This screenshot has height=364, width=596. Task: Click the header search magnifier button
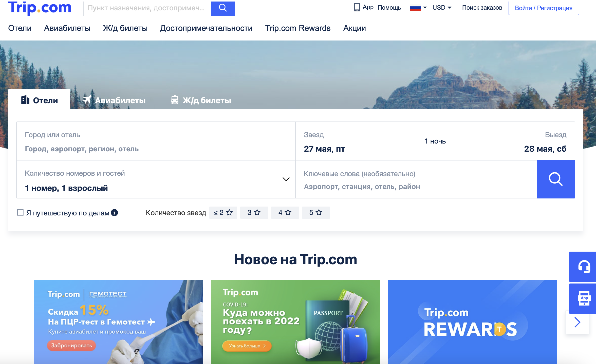click(x=223, y=8)
